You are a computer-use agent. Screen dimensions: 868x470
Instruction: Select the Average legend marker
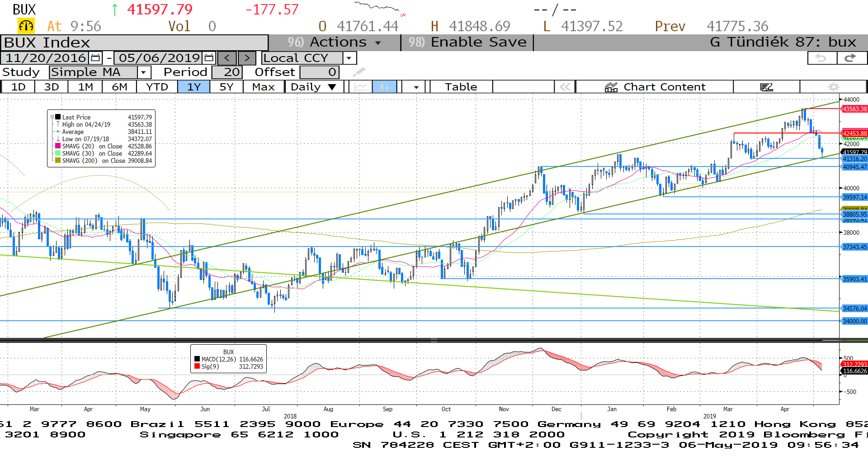pyautogui.click(x=58, y=132)
